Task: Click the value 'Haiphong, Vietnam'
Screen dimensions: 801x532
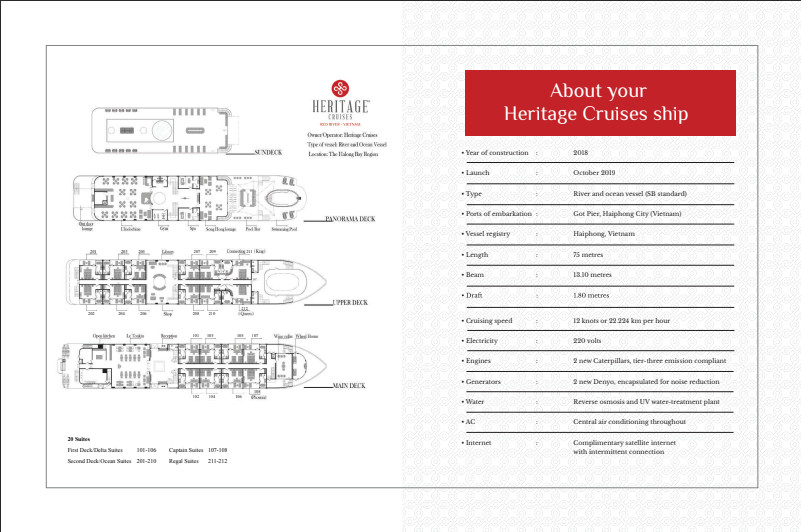Action: 604,234
